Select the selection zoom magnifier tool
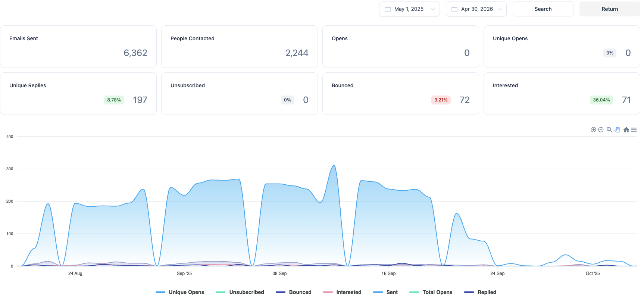Image resolution: width=644 pixels, height=297 pixels. 609,130
